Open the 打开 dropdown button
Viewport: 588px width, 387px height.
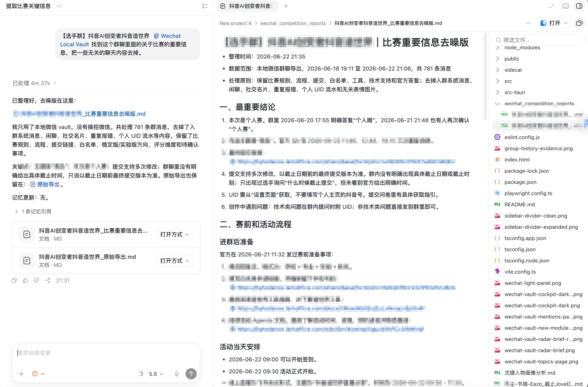tap(554, 23)
